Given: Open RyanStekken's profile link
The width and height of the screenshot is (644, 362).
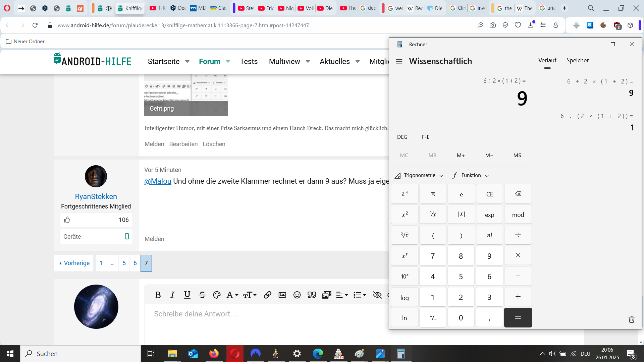Looking at the screenshot, I should [96, 196].
